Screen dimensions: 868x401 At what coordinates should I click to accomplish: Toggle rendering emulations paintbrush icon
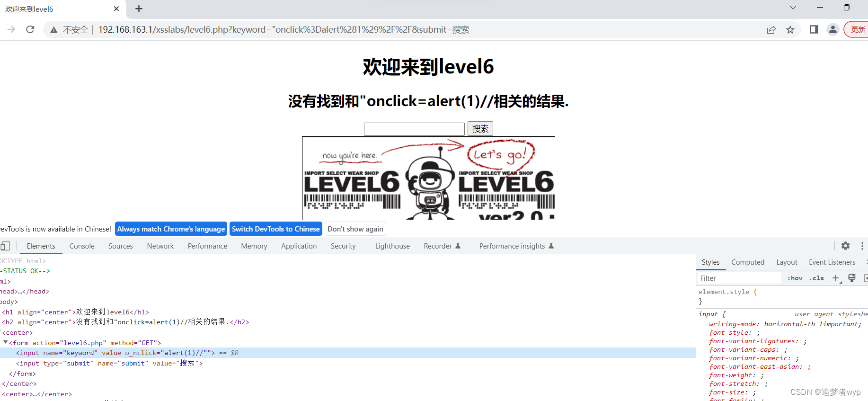tap(852, 278)
